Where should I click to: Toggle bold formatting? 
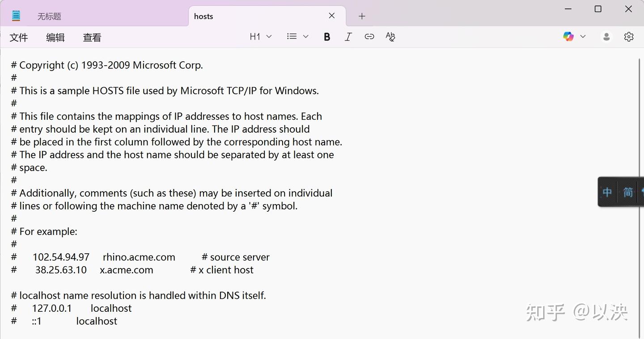[x=327, y=37]
